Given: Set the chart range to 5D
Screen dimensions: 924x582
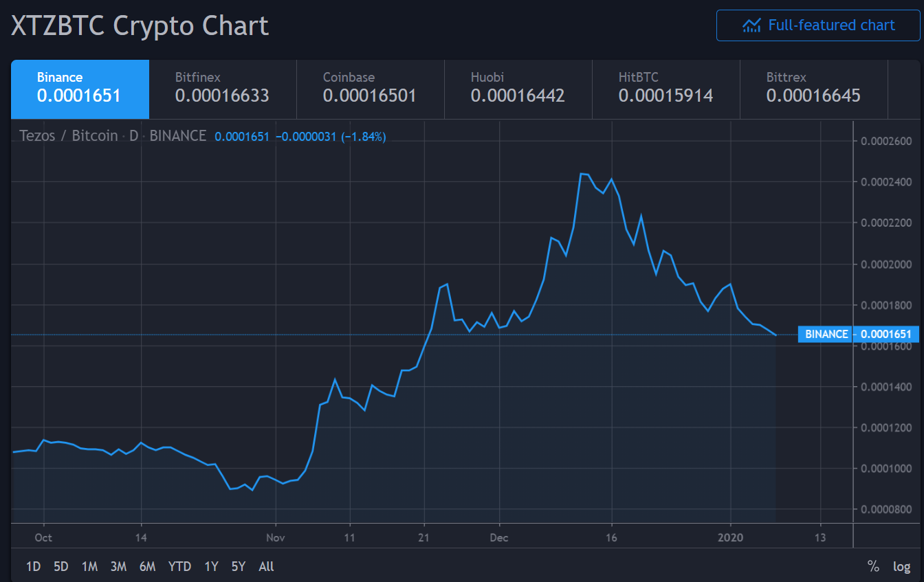Looking at the screenshot, I should coord(61,566).
